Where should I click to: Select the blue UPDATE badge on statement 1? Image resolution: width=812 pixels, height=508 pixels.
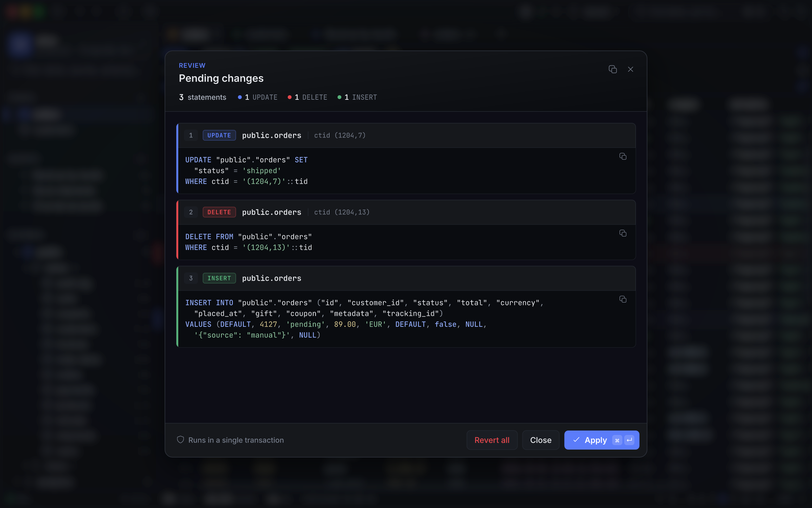[219, 135]
